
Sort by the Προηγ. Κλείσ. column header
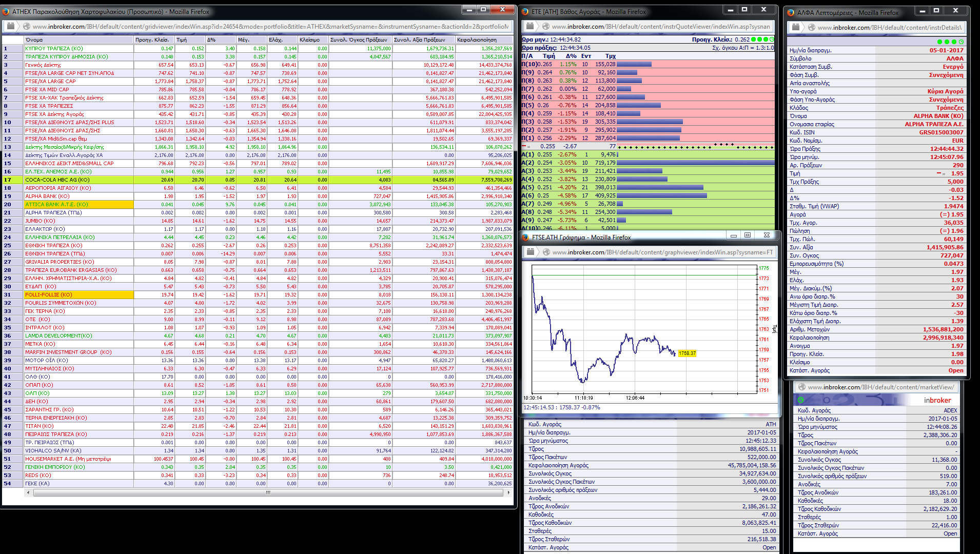[154, 39]
